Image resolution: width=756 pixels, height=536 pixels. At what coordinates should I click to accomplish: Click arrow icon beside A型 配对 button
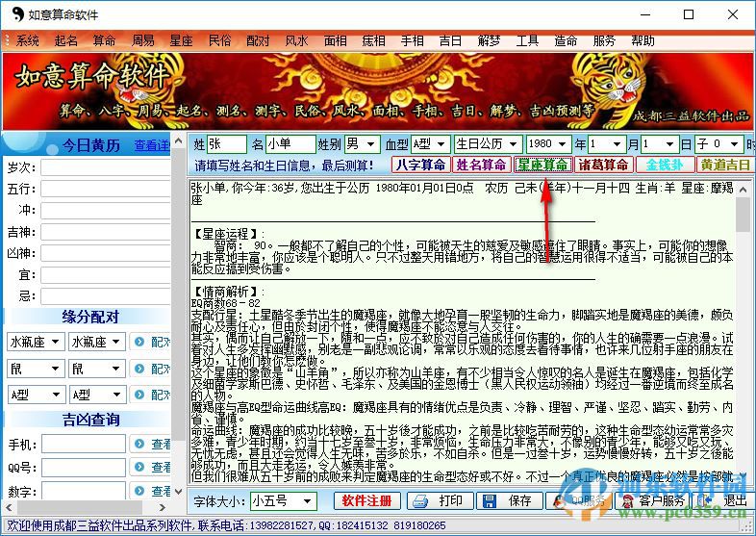pyautogui.click(x=139, y=395)
